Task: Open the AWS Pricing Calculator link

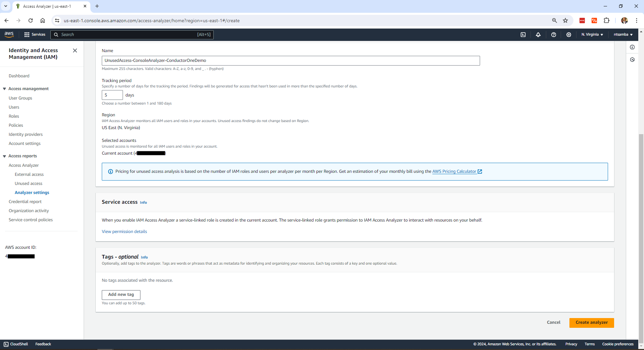Action: pos(455,171)
